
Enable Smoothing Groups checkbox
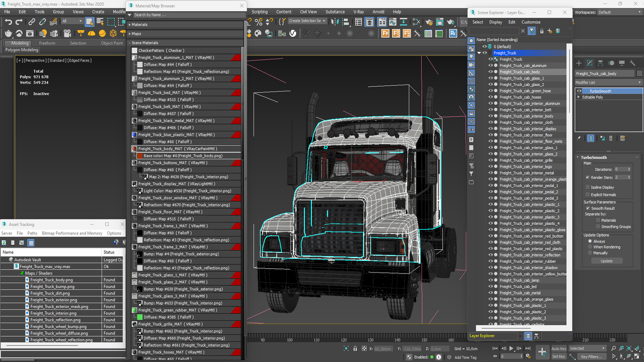point(598,227)
